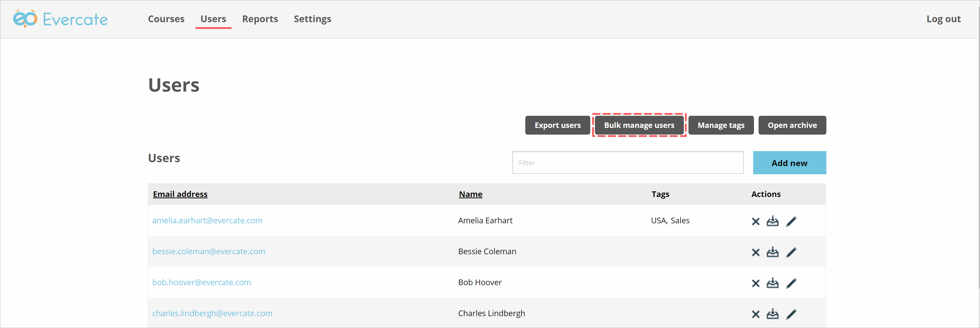Remove Charles Lindbergh via the X icon
Viewport: 980px width, 328px height.
(x=755, y=314)
